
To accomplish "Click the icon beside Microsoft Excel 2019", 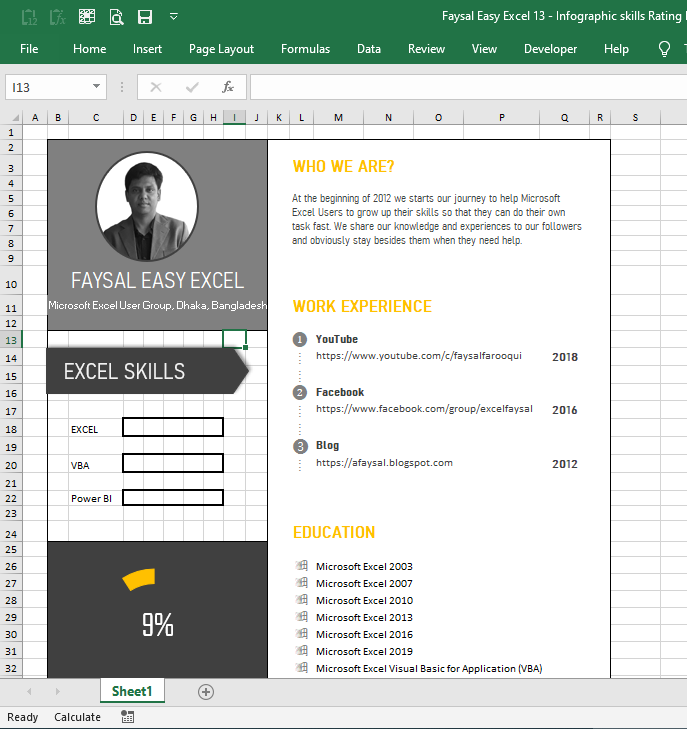I will 302,650.
